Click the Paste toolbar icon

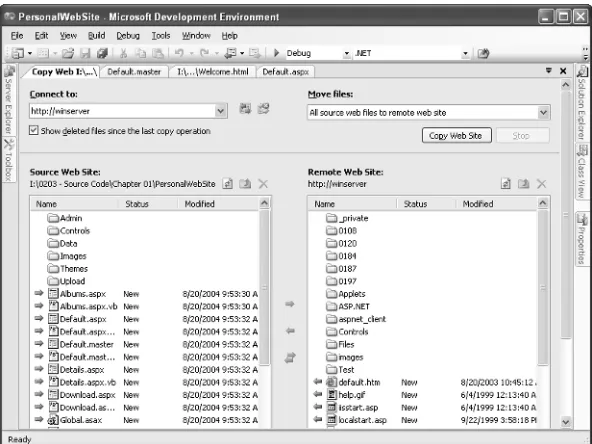point(158,53)
